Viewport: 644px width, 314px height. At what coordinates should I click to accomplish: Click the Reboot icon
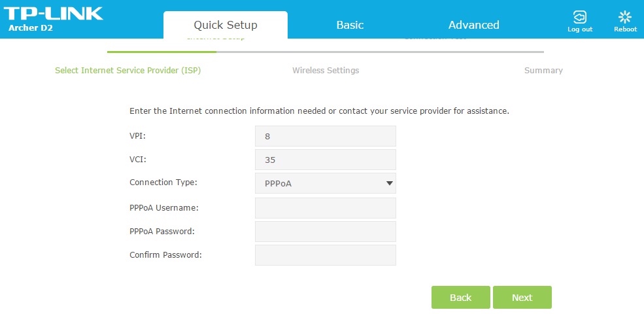tap(625, 17)
